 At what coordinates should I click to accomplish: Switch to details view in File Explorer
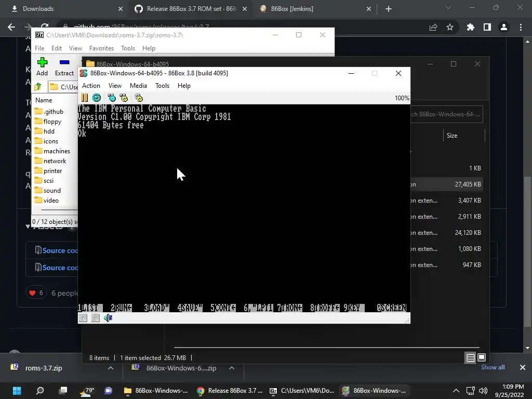pyautogui.click(x=470, y=357)
